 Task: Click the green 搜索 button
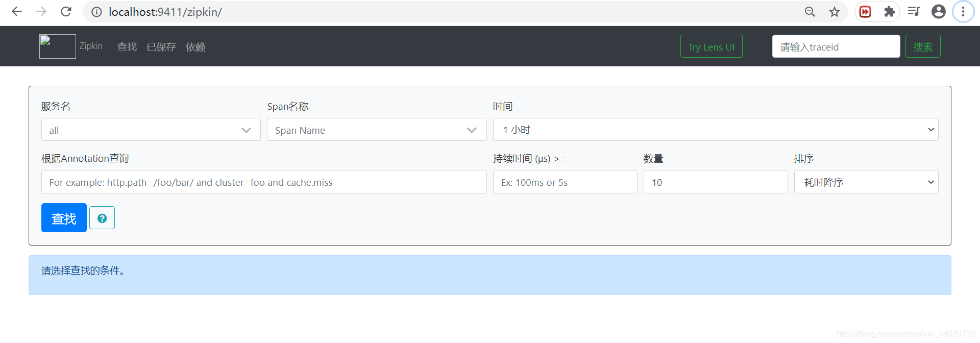pyautogui.click(x=923, y=46)
